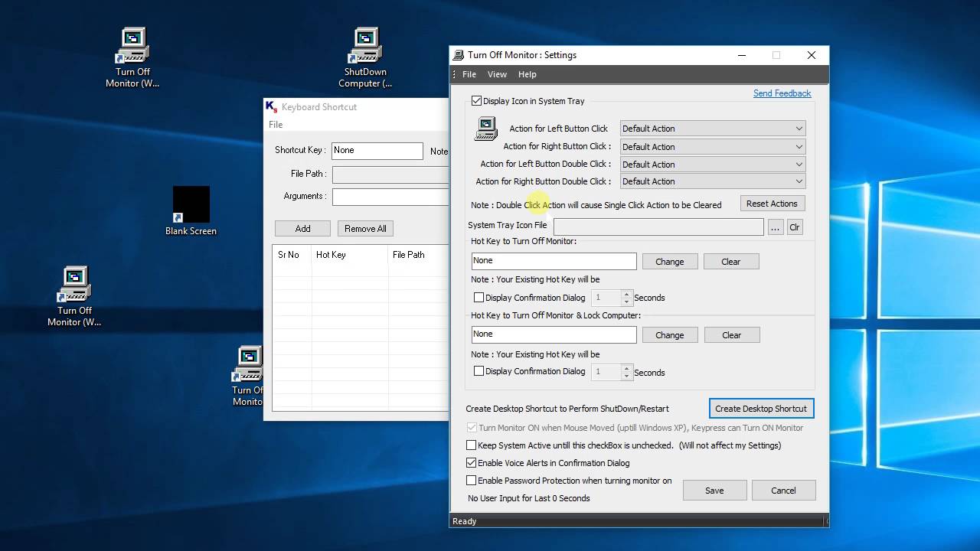
Task: Click the Ready status bar text
Action: tap(465, 521)
